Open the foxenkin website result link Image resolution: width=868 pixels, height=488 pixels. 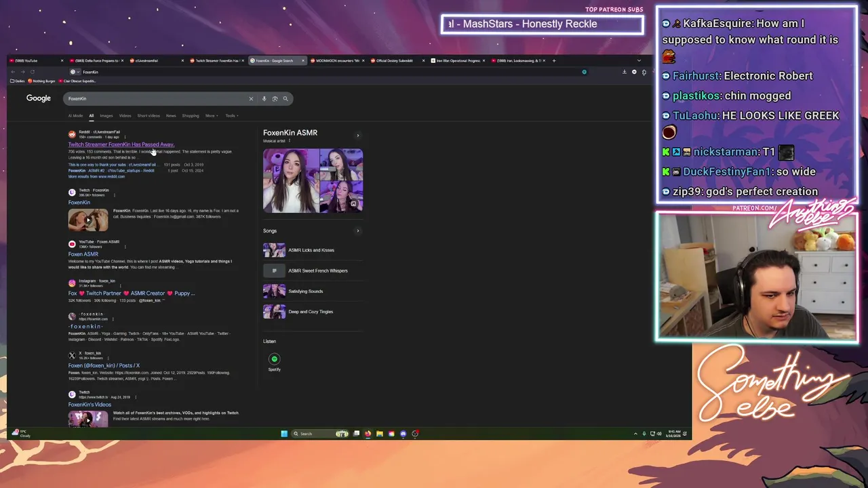85,327
